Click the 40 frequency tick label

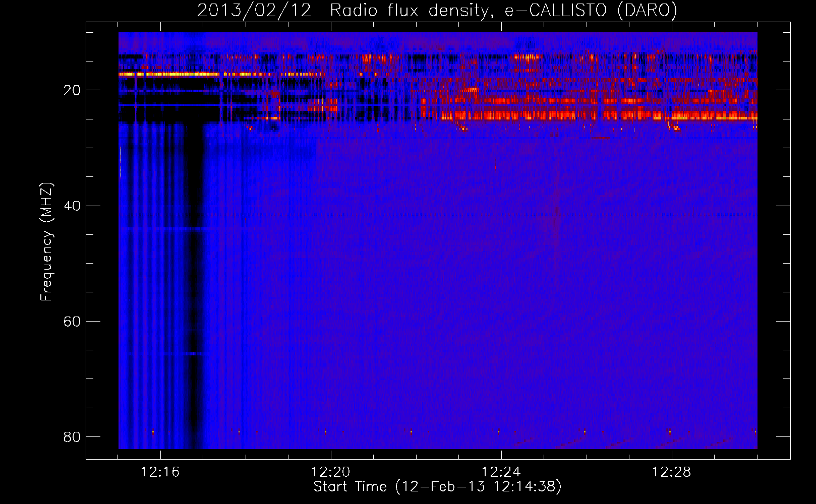pyautogui.click(x=72, y=206)
